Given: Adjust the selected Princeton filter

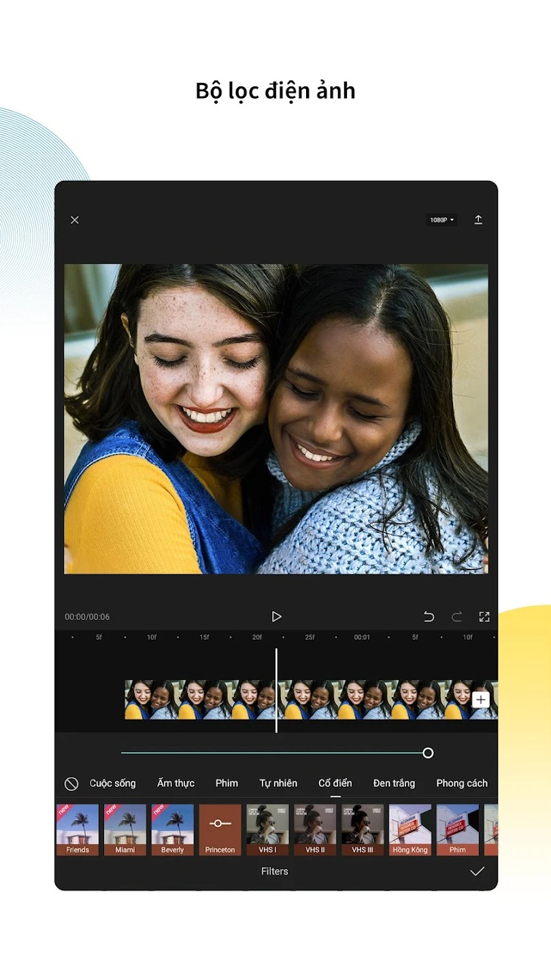Looking at the screenshot, I should pos(220,830).
